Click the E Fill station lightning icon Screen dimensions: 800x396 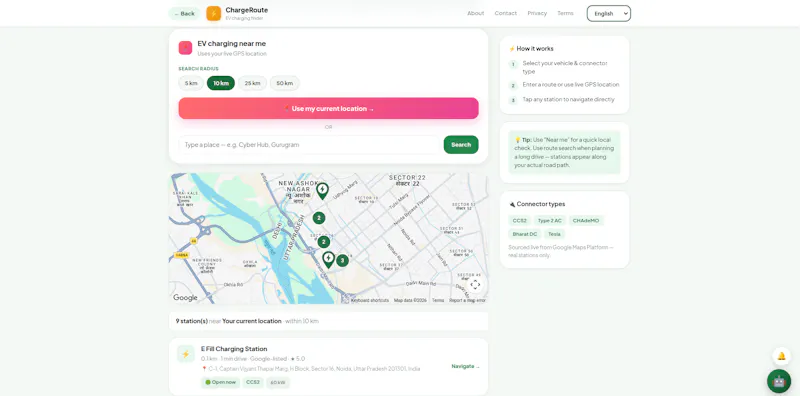click(x=186, y=354)
